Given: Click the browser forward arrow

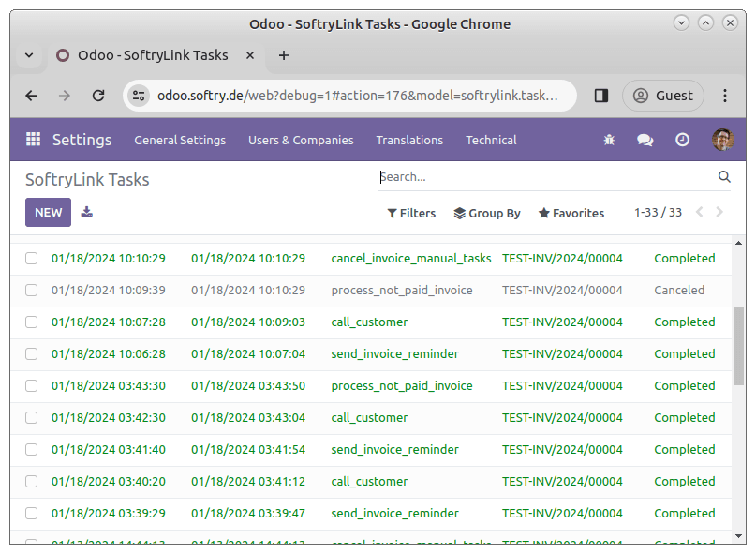Looking at the screenshot, I should tap(65, 96).
